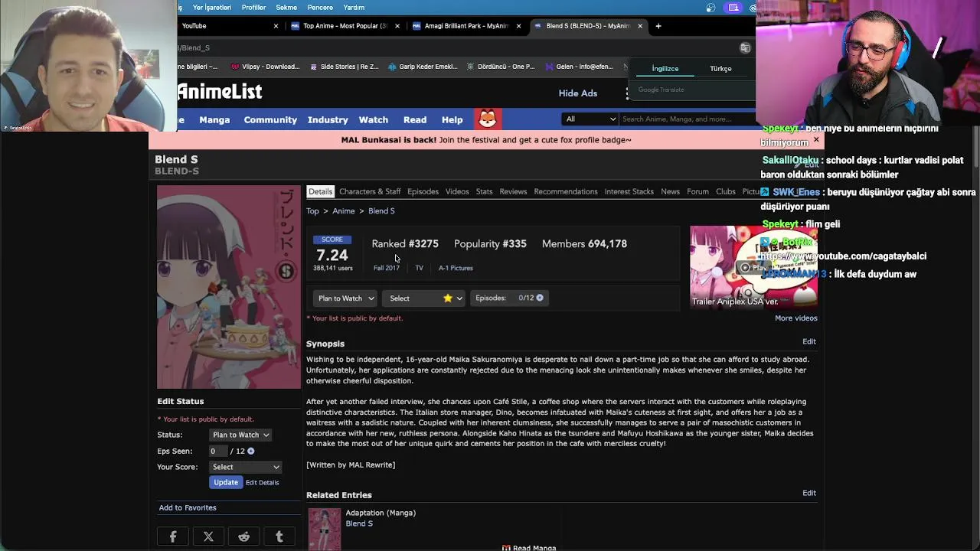Open the Gelen - info@efen... bookmark
980x551 pixels.
click(579, 67)
